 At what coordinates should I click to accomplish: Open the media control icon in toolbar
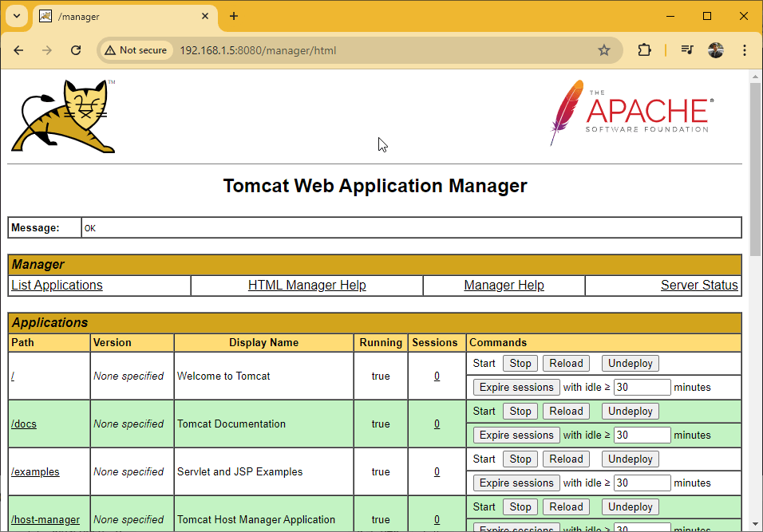click(687, 50)
